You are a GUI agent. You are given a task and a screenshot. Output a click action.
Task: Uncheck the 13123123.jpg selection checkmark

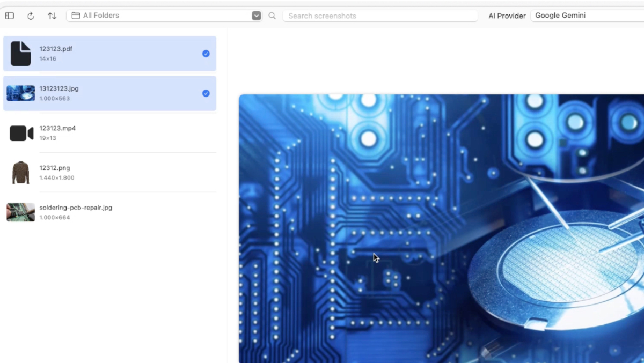coord(206,93)
